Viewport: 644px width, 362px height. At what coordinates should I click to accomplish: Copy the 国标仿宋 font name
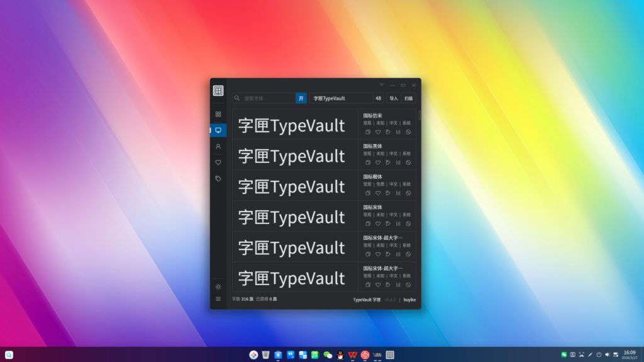pos(367,132)
